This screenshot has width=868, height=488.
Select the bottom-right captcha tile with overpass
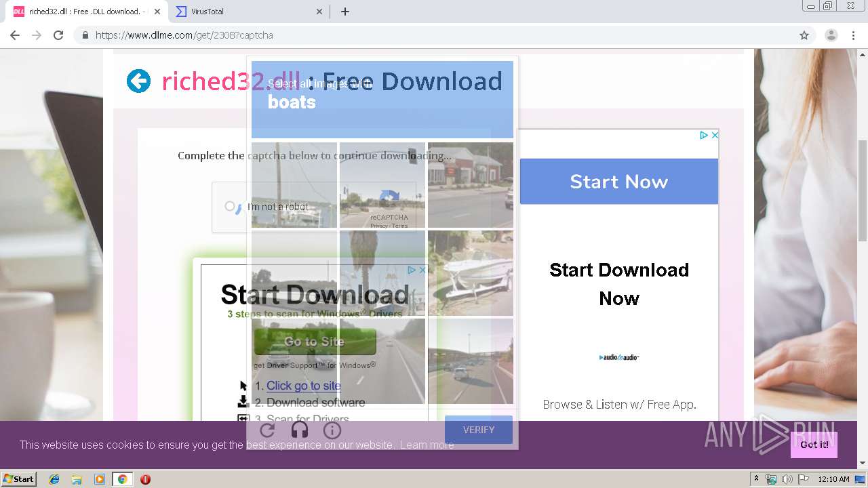point(471,361)
